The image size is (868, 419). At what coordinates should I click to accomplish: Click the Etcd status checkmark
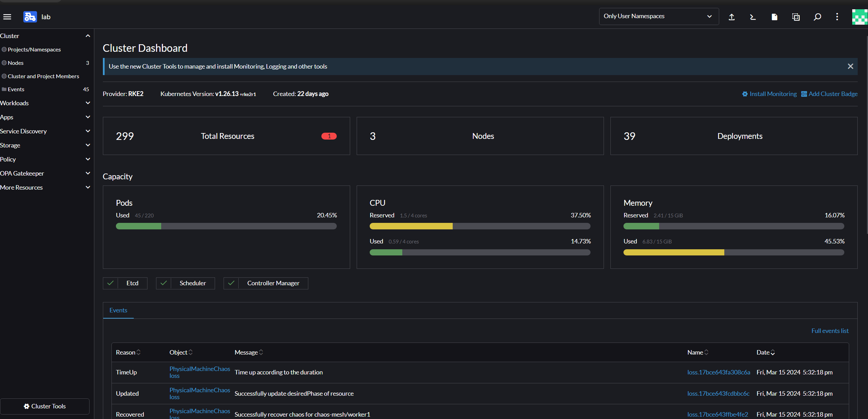click(x=110, y=283)
